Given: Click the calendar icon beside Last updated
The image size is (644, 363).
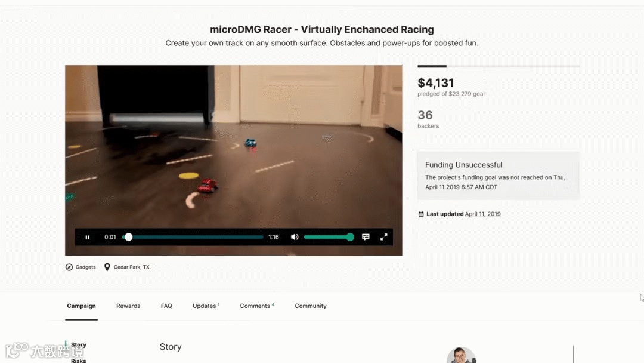Looking at the screenshot, I should [420, 214].
